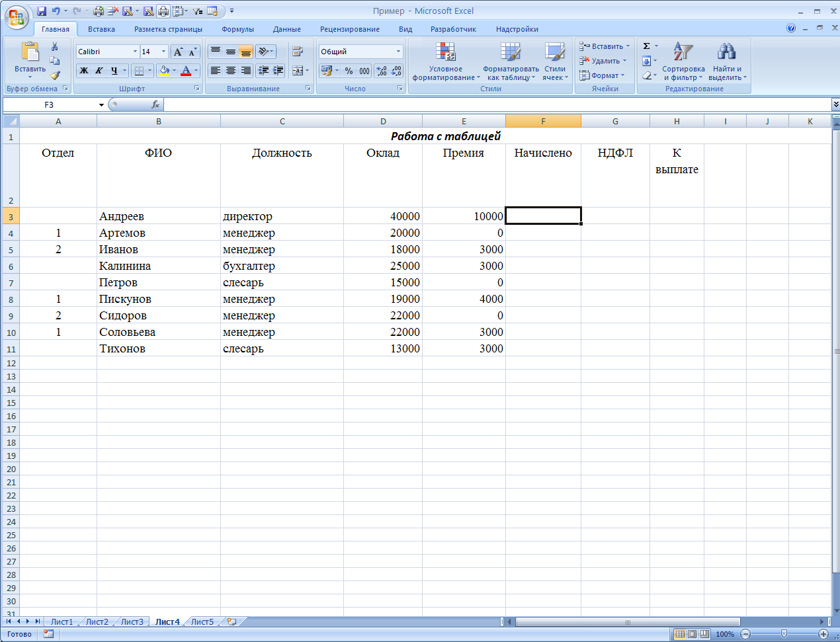Open the round Office button menu
The width and height of the screenshot is (840, 642).
tap(17, 17)
